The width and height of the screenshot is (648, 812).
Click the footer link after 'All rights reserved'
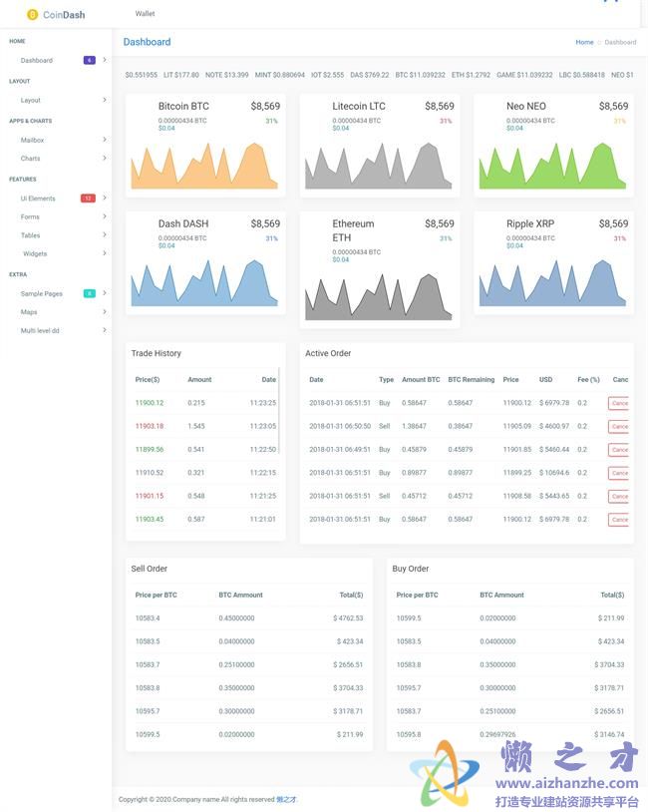(286, 799)
